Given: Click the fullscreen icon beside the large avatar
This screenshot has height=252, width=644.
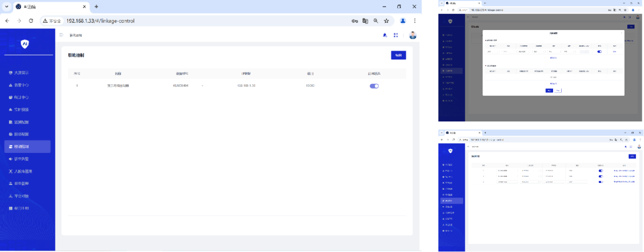Looking at the screenshot, I should click(396, 35).
